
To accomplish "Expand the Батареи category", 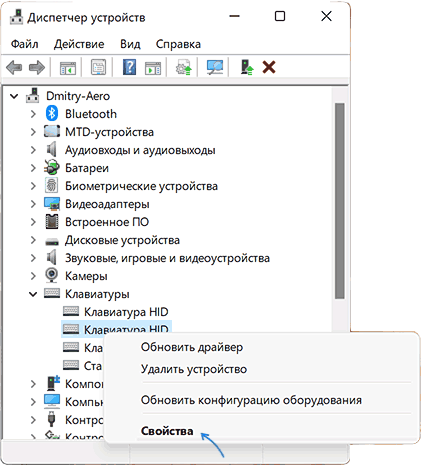I will pyautogui.click(x=33, y=168).
